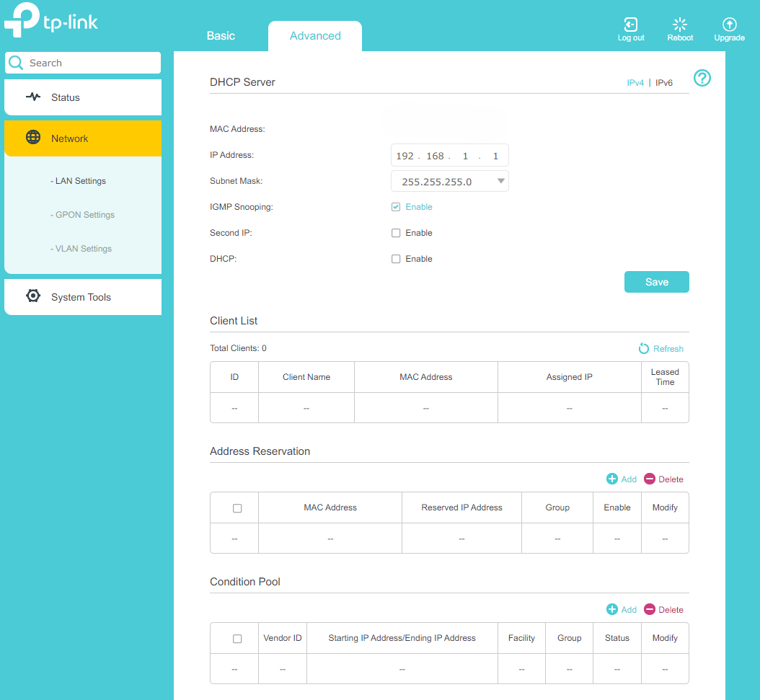This screenshot has width=760, height=700.
Task: Open GPON Settings submenu item
Action: coord(82,215)
